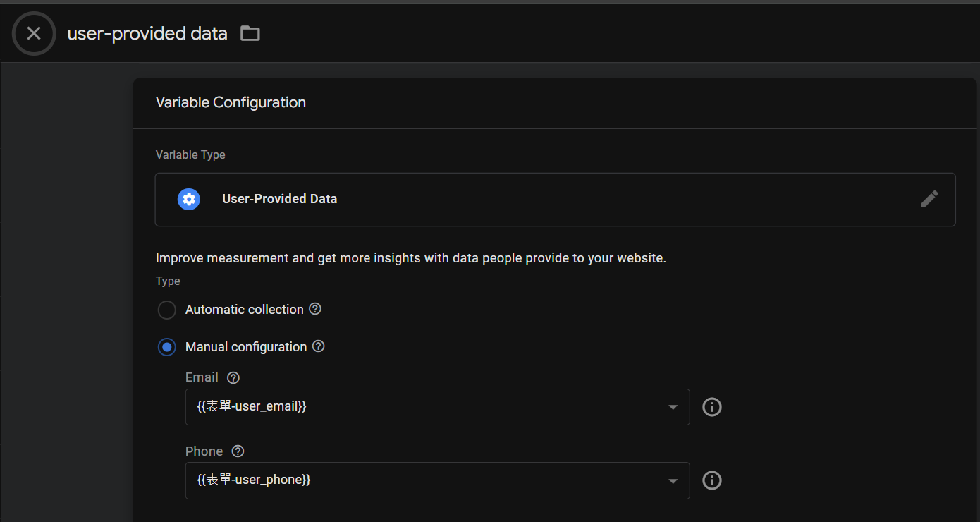Click the help icon beside Phone label

238,451
